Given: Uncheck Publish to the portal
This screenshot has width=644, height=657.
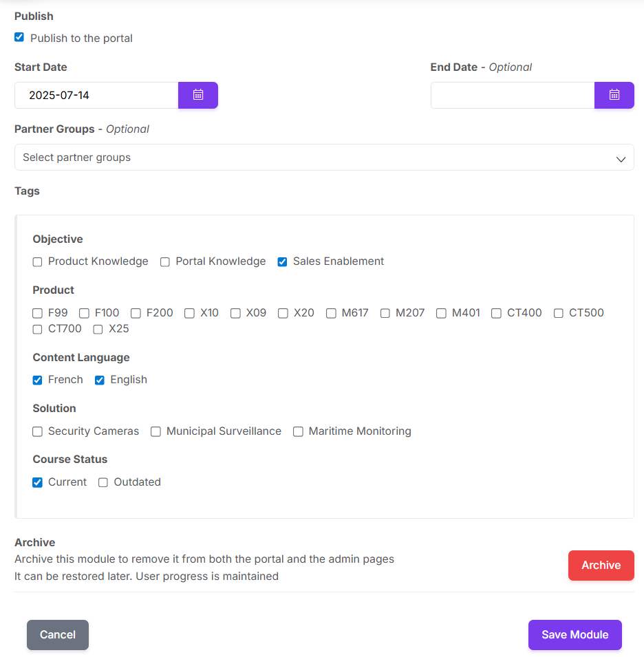Looking at the screenshot, I should tap(19, 37).
